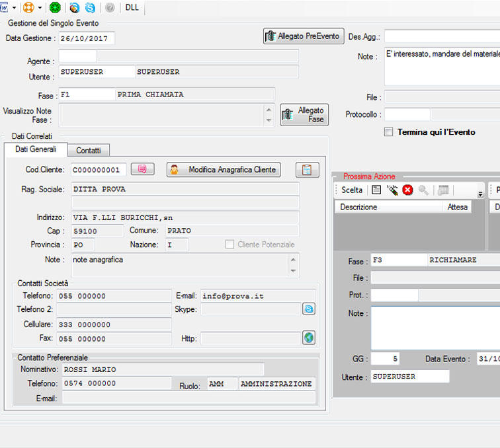Click down arrow in Visualizzo Note Fase scrollbar
This screenshot has height=448, width=500.
tap(269, 120)
